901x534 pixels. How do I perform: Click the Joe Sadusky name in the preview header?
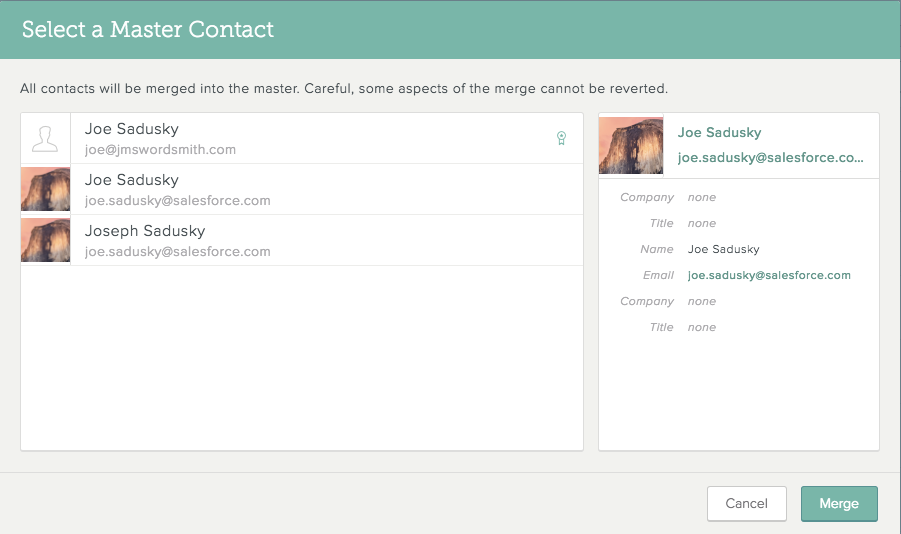pyautogui.click(x=719, y=132)
